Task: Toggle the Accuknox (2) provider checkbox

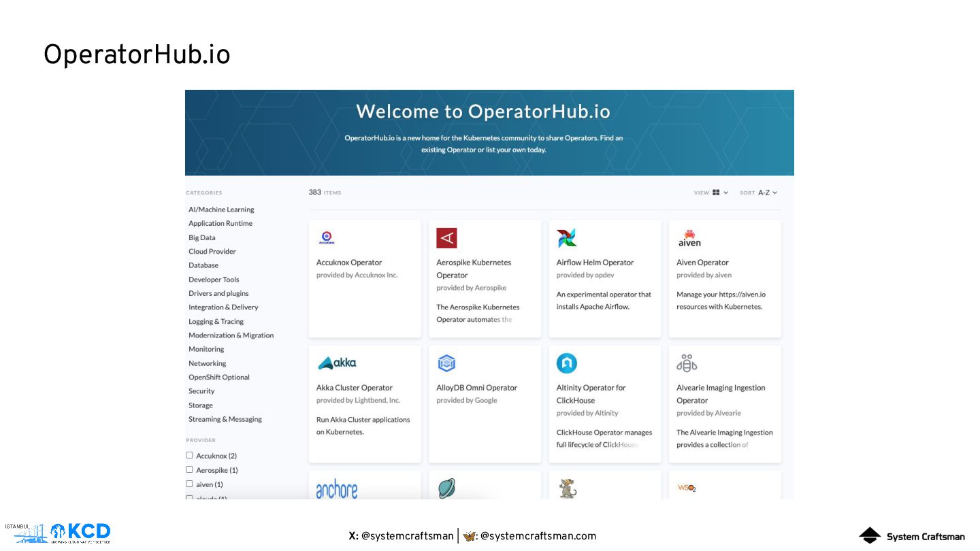Action: (x=189, y=455)
